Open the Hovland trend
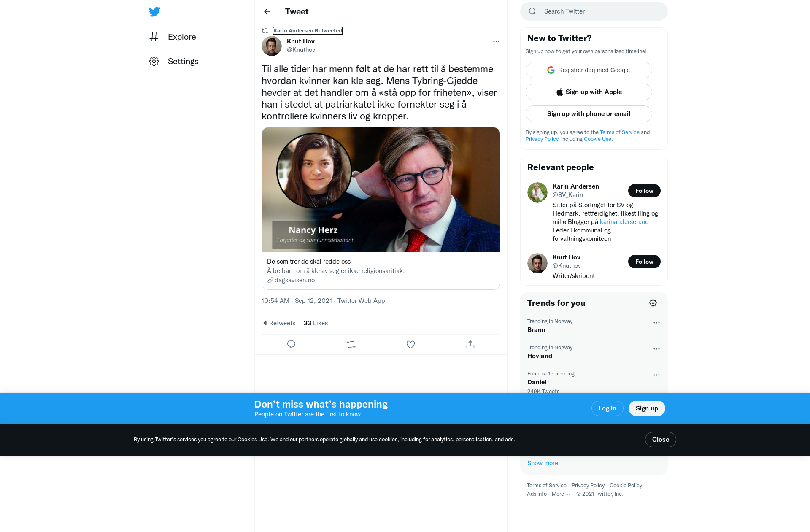 (x=540, y=356)
